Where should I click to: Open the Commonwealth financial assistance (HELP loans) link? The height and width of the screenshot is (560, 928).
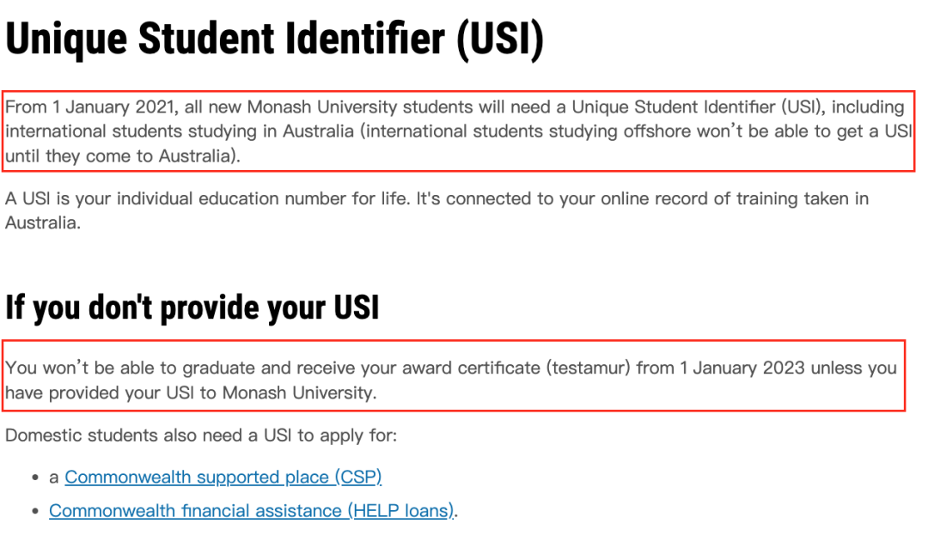tap(252, 511)
